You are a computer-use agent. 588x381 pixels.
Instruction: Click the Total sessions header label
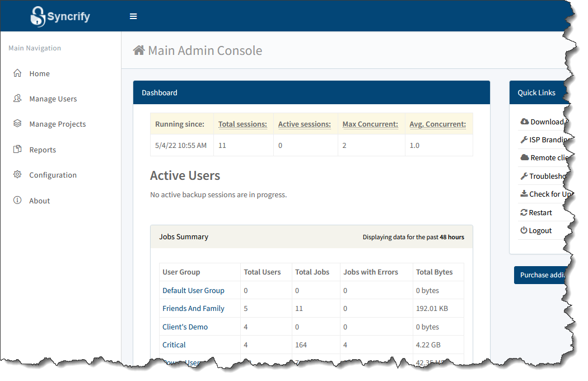[x=242, y=124]
